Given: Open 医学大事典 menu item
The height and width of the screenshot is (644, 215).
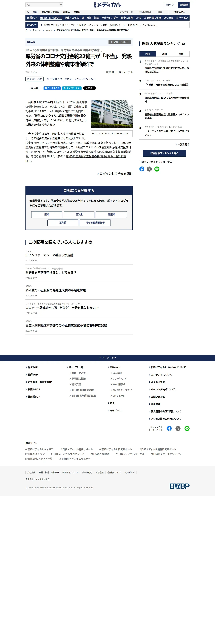Looking at the screenshot, I should click(x=127, y=18).
